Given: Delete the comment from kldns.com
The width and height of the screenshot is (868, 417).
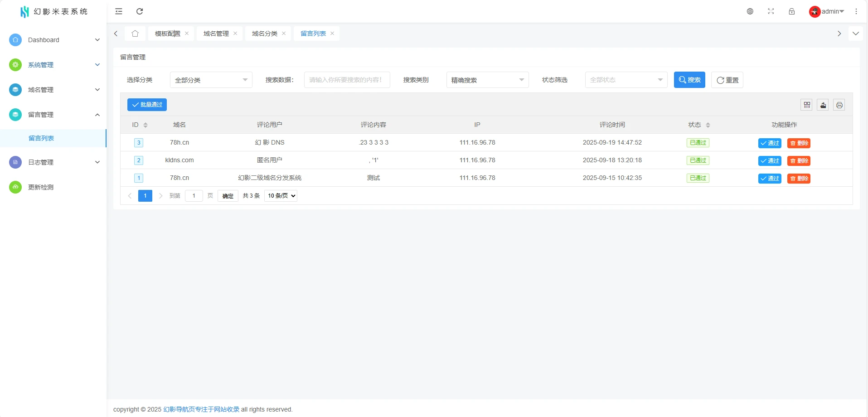Looking at the screenshot, I should (799, 161).
